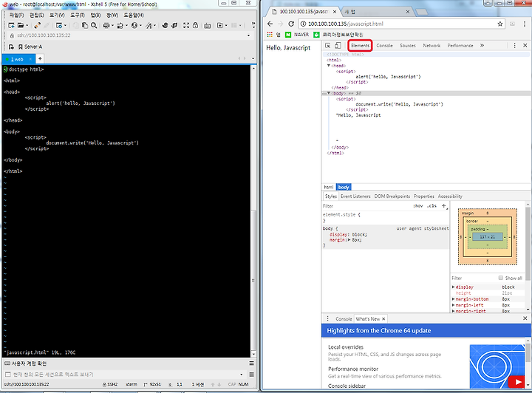Click the Reconnect icon in Xshell toolbar
Image resolution: width=532 pixels, height=393 pixels.
tap(38, 25)
